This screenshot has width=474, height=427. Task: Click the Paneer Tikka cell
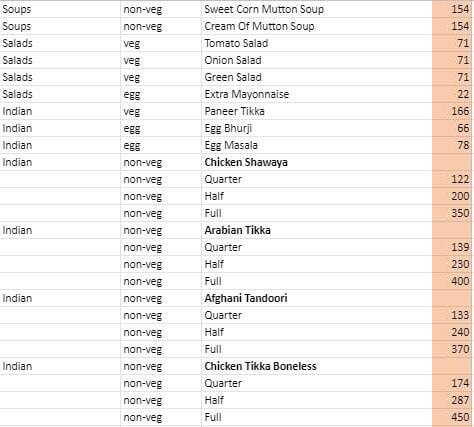(317, 111)
